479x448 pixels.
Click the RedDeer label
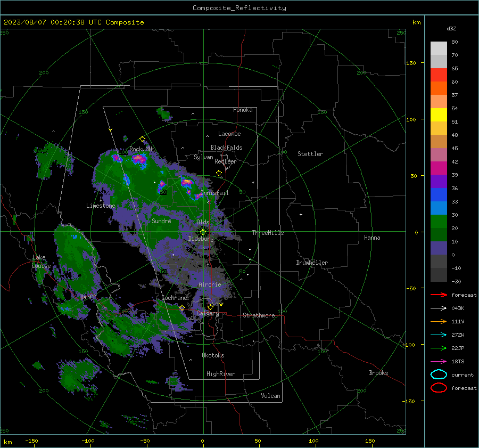click(226, 161)
